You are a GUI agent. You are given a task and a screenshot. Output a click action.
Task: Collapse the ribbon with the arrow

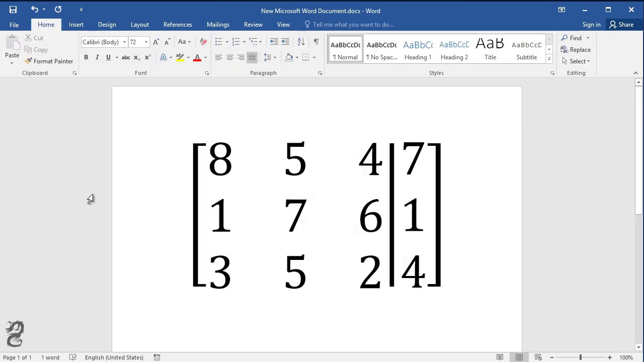[635, 73]
